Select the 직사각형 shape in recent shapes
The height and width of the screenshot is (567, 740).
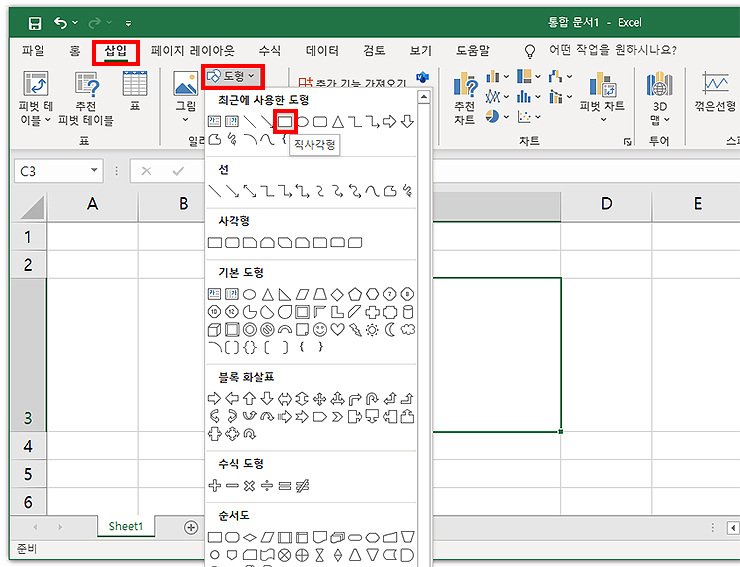point(285,122)
